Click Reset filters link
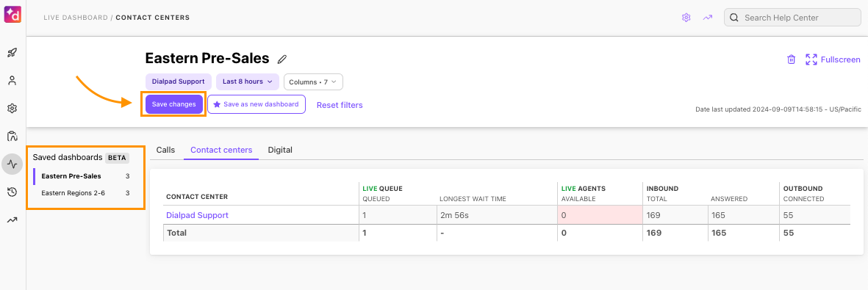The width and height of the screenshot is (868, 290). [340, 104]
